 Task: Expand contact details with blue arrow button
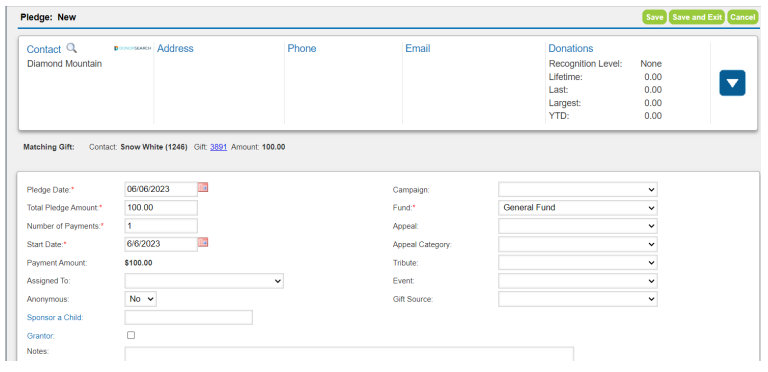click(732, 83)
